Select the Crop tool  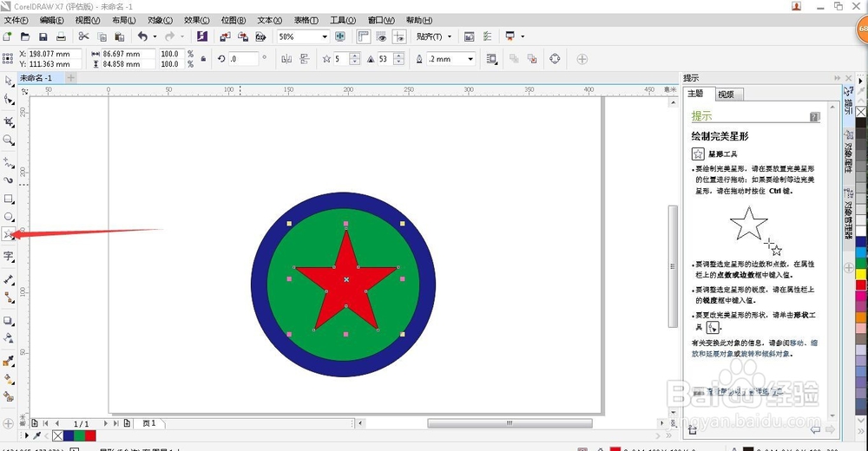coord(9,121)
